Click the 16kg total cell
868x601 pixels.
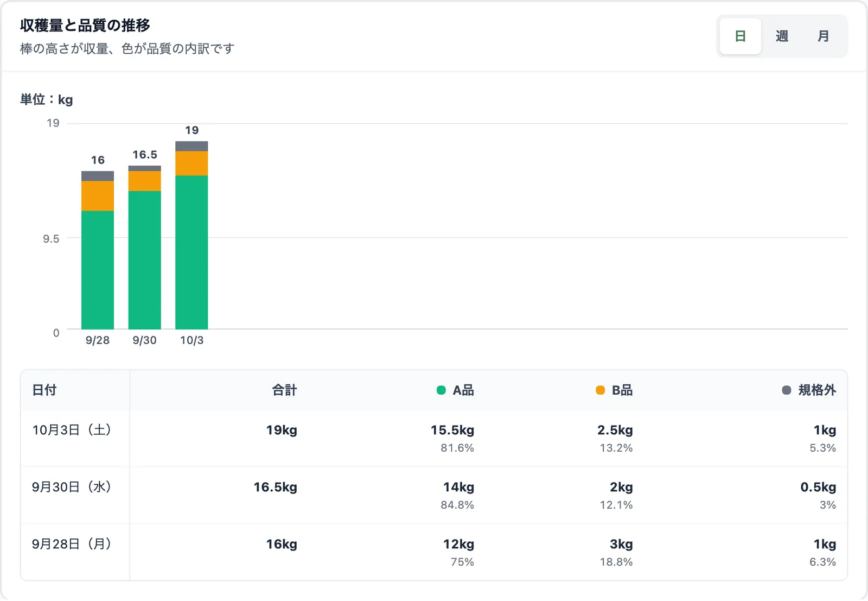tap(282, 545)
